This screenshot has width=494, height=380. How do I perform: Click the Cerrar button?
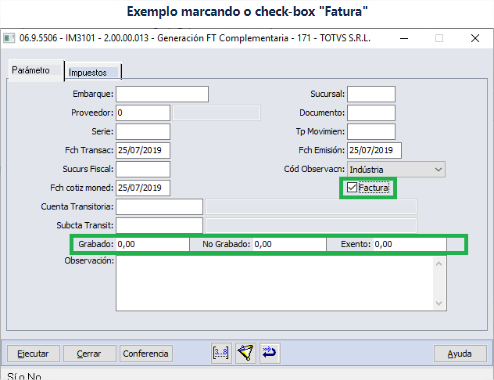coord(89,353)
